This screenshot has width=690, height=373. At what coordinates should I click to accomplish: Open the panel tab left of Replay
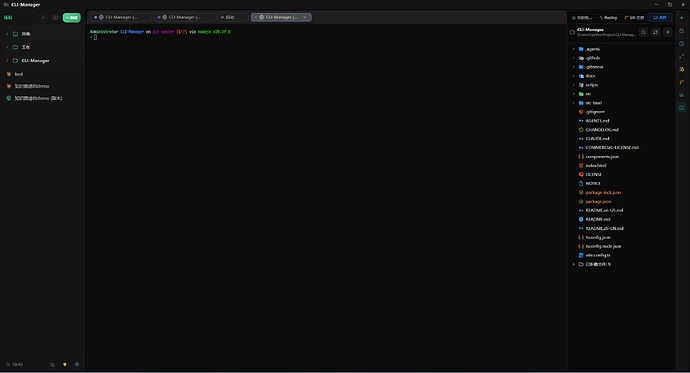pos(582,18)
